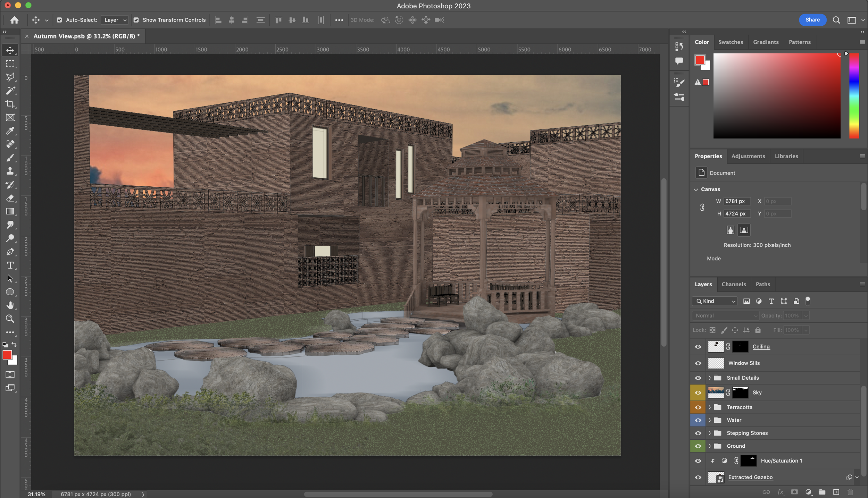
Task: Select the Frame tool
Action: [10, 118]
